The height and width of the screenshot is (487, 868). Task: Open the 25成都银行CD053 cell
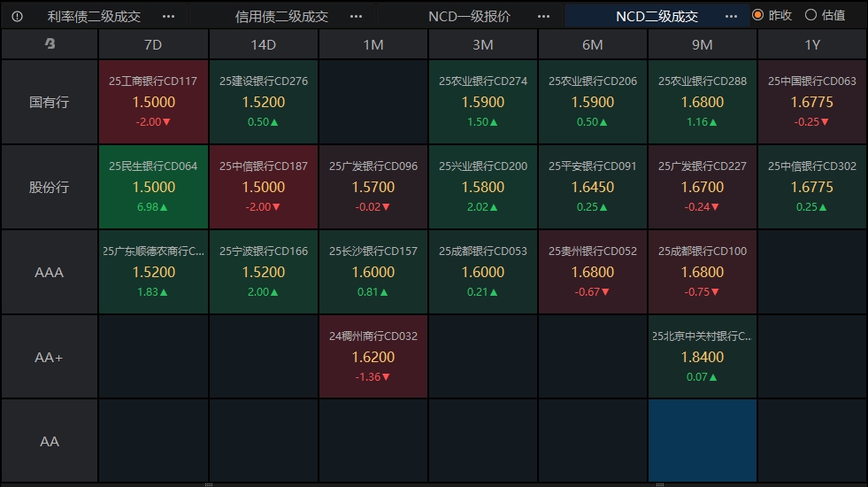tap(483, 272)
